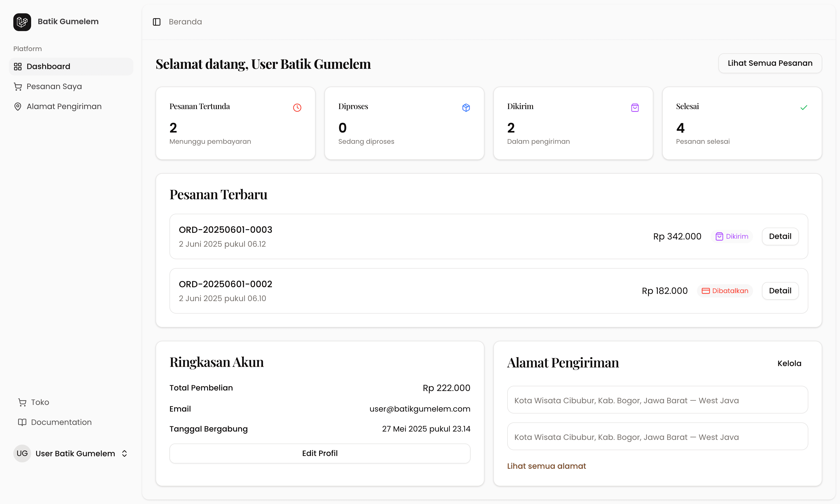Click the Pesanan Saya cart icon
The width and height of the screenshot is (840, 504).
(18, 87)
